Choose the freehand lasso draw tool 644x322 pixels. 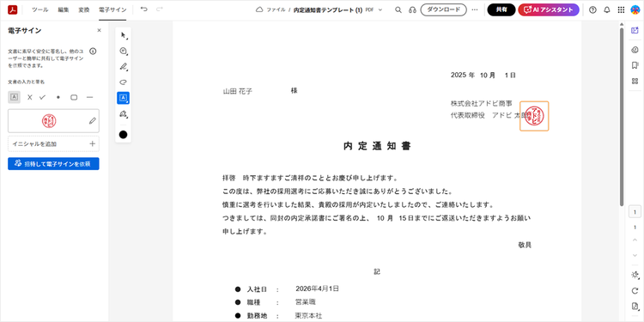(123, 82)
